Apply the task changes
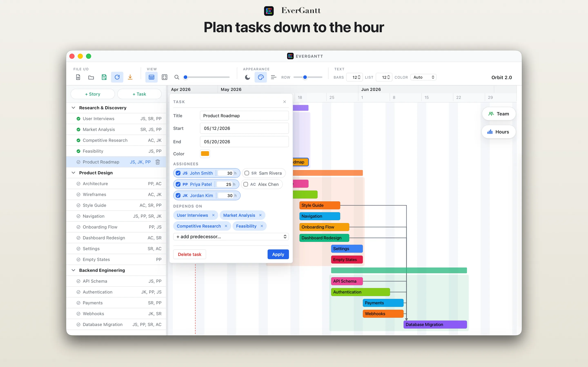Screen dimensions: 588x367 (278, 254)
